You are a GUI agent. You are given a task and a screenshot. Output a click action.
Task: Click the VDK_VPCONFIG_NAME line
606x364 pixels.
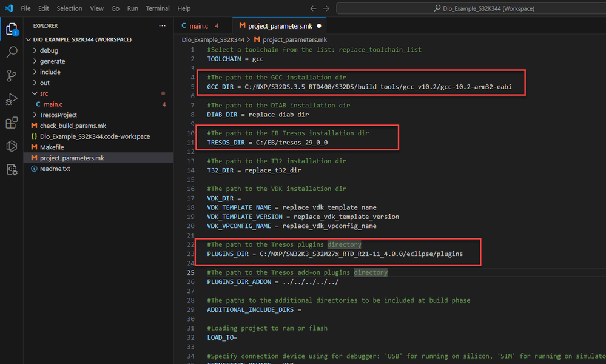pyautogui.click(x=291, y=226)
